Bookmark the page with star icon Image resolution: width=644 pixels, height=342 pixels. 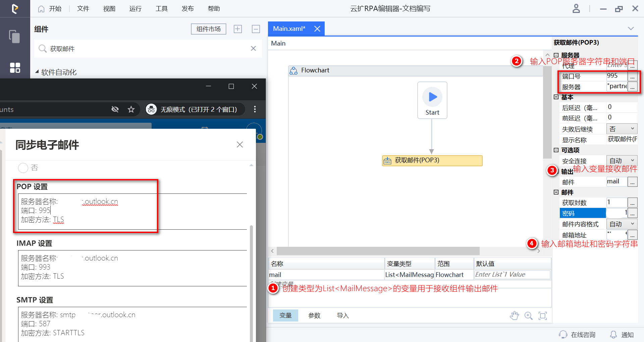131,109
